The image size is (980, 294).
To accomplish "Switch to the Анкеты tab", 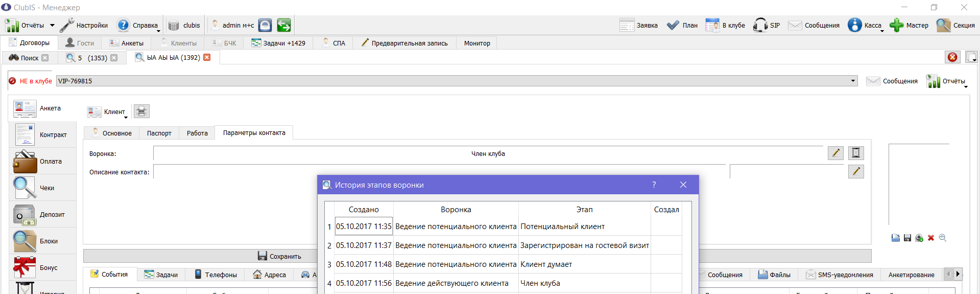I will (x=127, y=43).
